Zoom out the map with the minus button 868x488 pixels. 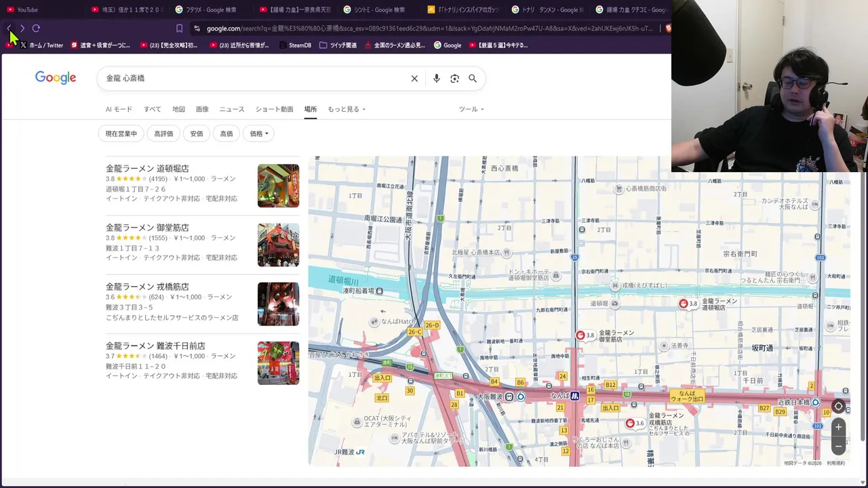(839, 445)
